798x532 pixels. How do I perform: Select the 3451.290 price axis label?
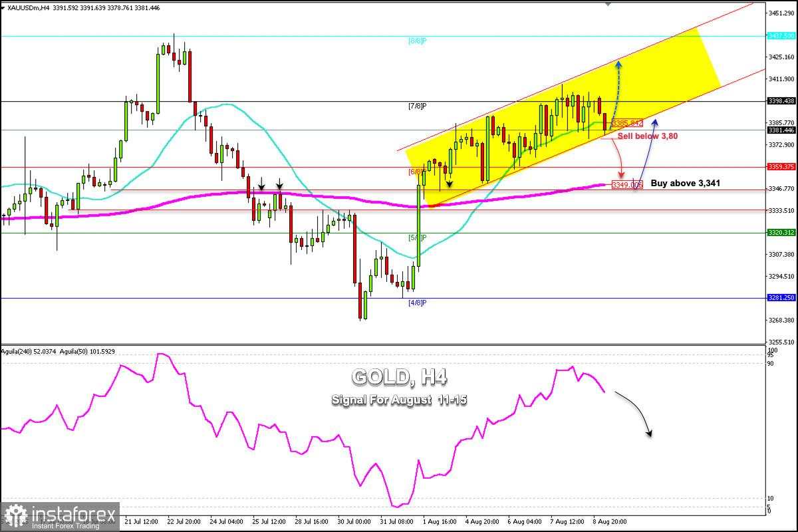[x=781, y=13]
